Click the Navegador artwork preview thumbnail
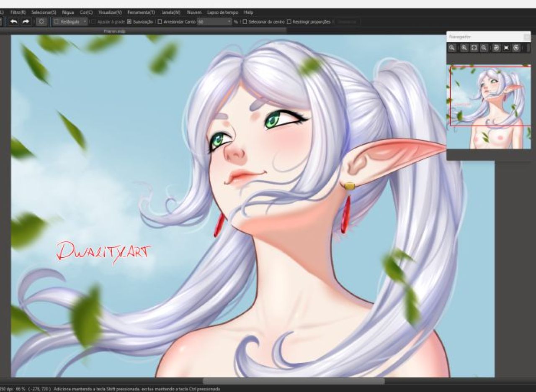This screenshot has width=536, height=392. click(490, 107)
